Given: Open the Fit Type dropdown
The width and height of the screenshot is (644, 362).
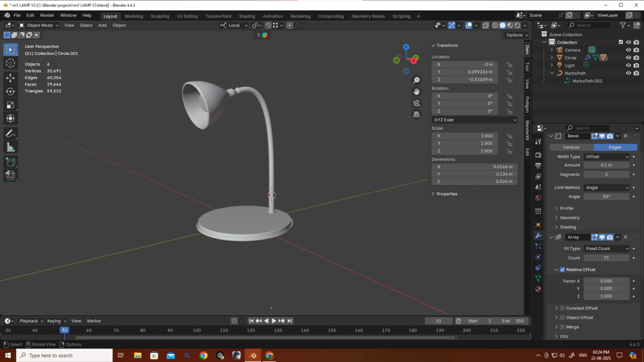Looking at the screenshot, I should 606,248.
